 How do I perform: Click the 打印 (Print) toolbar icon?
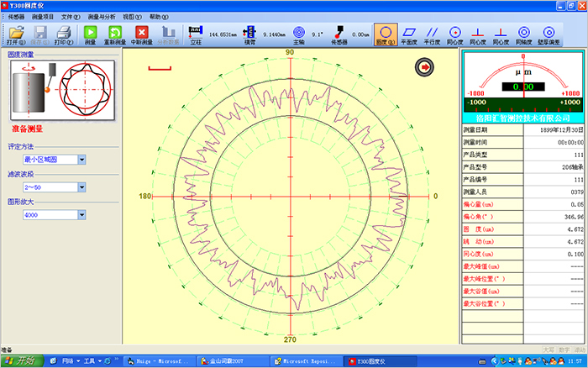click(x=63, y=34)
